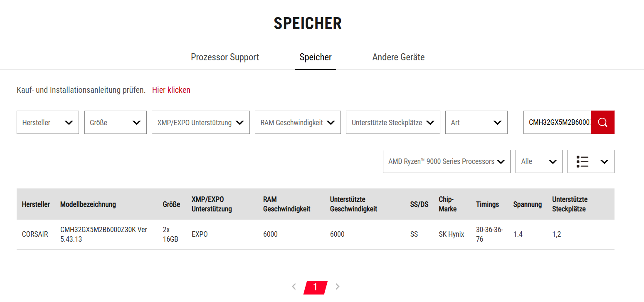Screen dimensions: 644x302
Task: Click page number 1 button
Action: (315, 287)
